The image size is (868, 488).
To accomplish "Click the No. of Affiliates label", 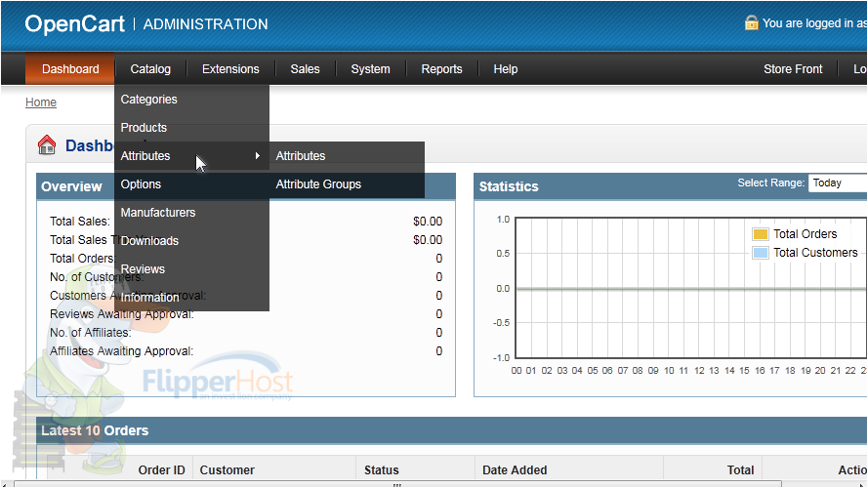I will [90, 333].
